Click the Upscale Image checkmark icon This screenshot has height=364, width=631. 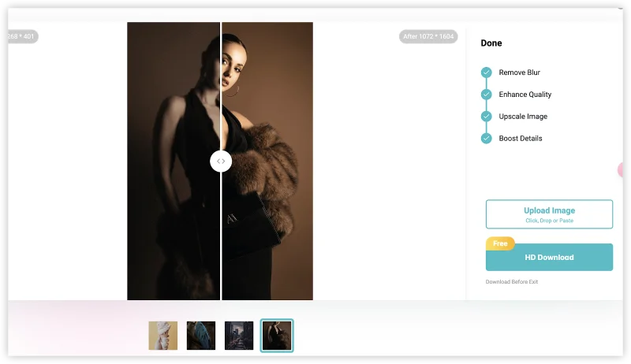(486, 117)
